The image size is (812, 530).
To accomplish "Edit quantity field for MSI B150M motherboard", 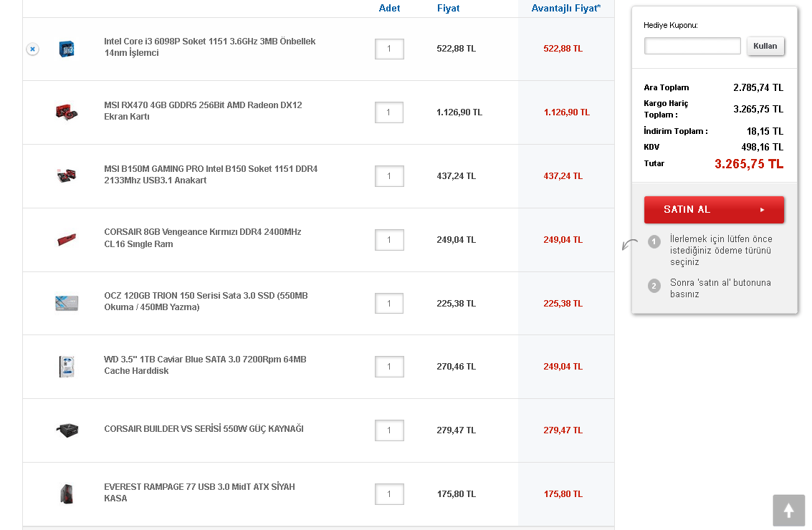I will point(389,176).
